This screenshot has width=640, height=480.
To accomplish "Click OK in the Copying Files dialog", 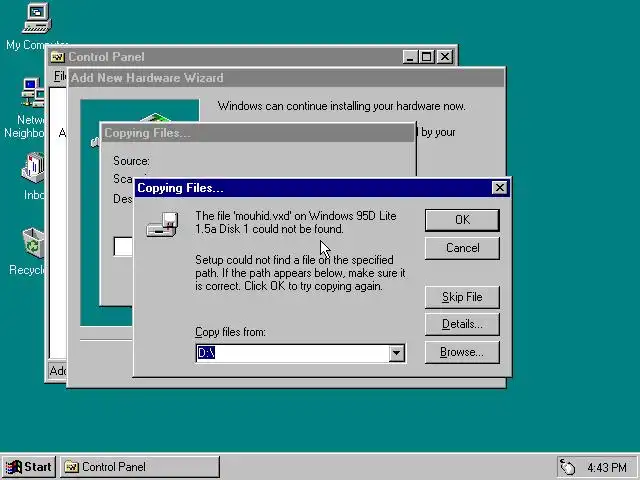I will pos(462,220).
